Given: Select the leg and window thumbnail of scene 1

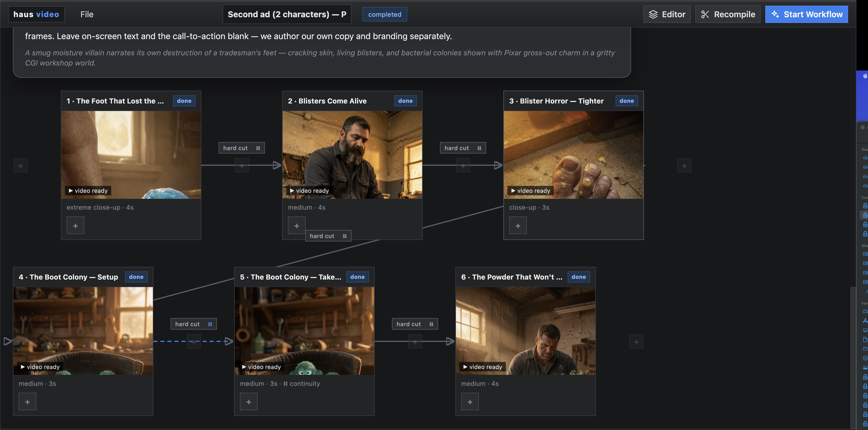Looking at the screenshot, I should click(x=131, y=155).
